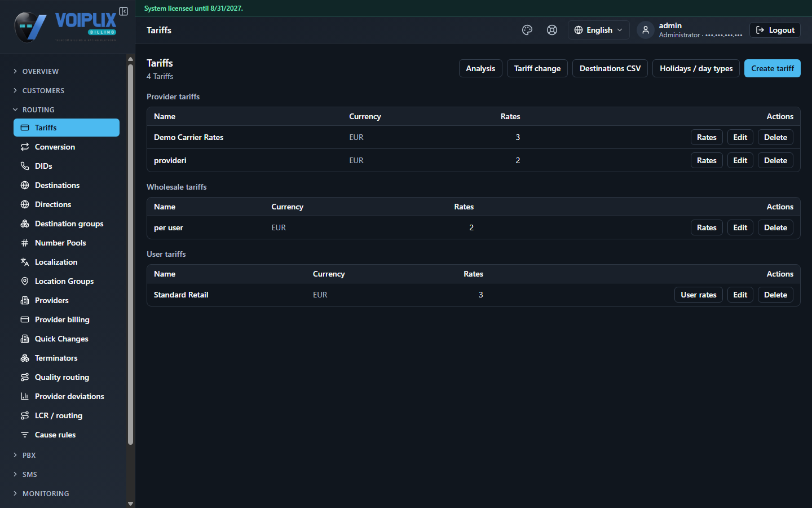Image resolution: width=812 pixels, height=508 pixels.
Task: Delete the per user tariff
Action: 775,227
